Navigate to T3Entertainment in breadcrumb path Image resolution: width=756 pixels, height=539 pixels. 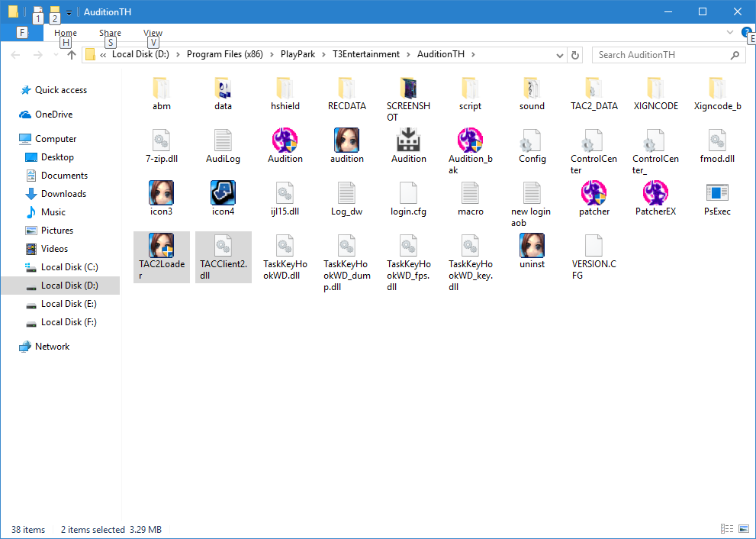click(366, 55)
